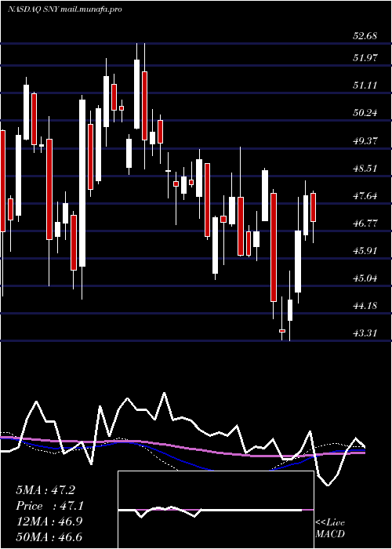
Task: Click the 43.31 price axis label
Action: (x=365, y=333)
